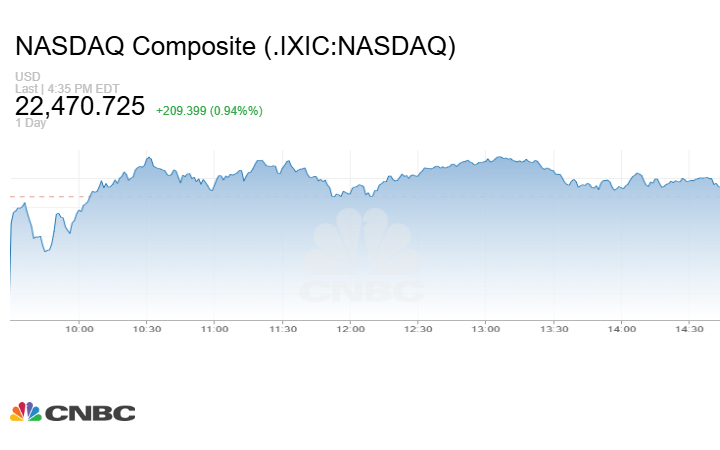Click the chart's early-morning low before 10:00
Viewport: 720px width, 450px height.
tap(45, 251)
